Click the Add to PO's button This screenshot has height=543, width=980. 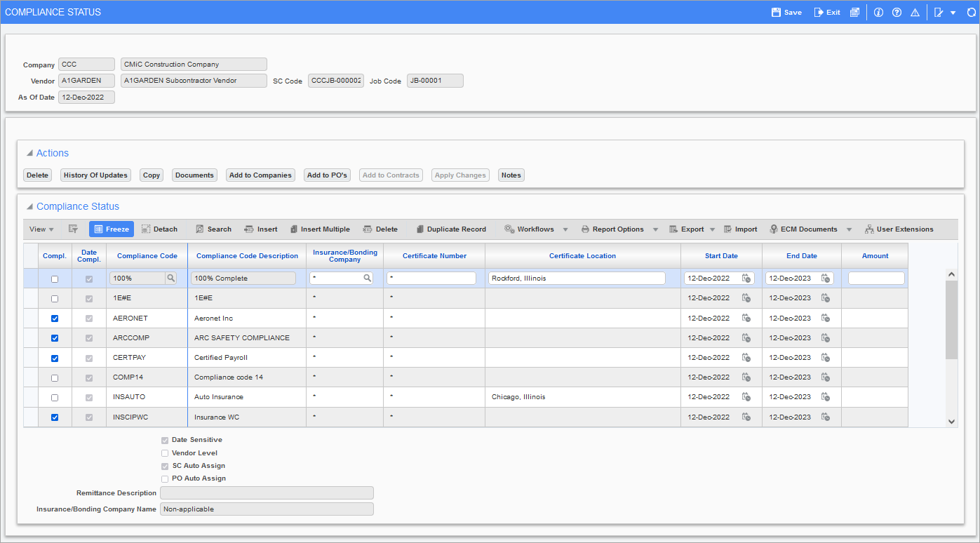tap(328, 175)
